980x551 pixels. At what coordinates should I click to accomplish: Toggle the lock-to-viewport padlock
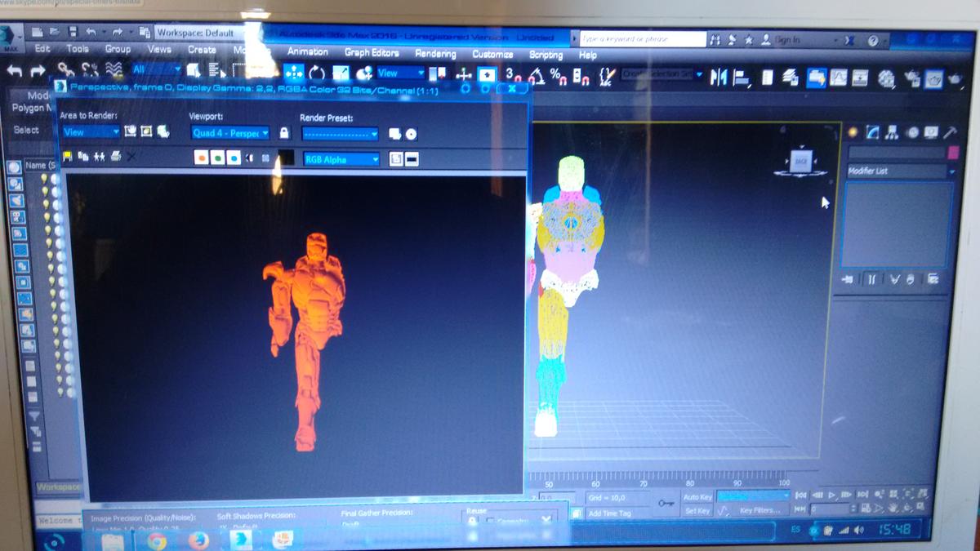[x=284, y=132]
